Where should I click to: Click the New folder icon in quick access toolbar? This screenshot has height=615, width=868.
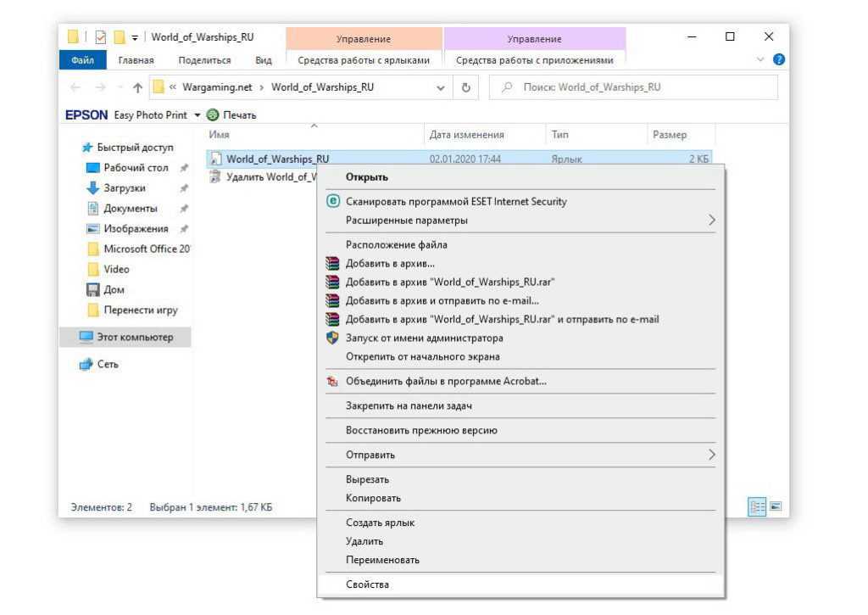(119, 37)
